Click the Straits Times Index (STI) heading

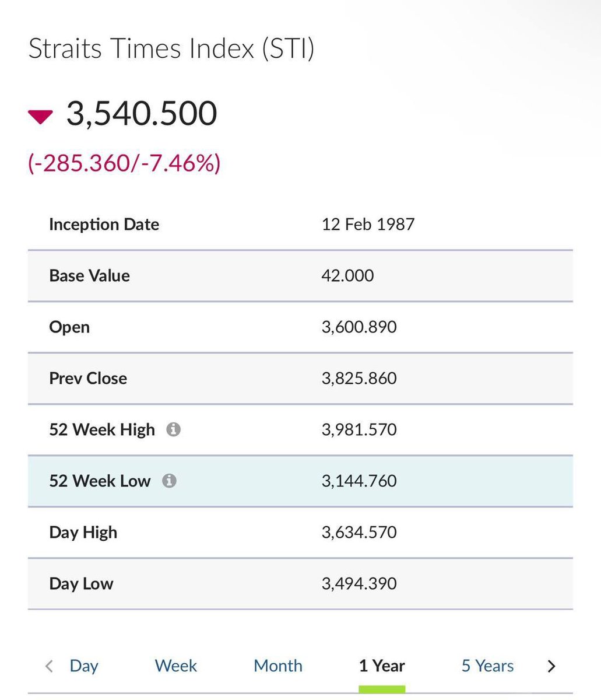pyautogui.click(x=171, y=48)
